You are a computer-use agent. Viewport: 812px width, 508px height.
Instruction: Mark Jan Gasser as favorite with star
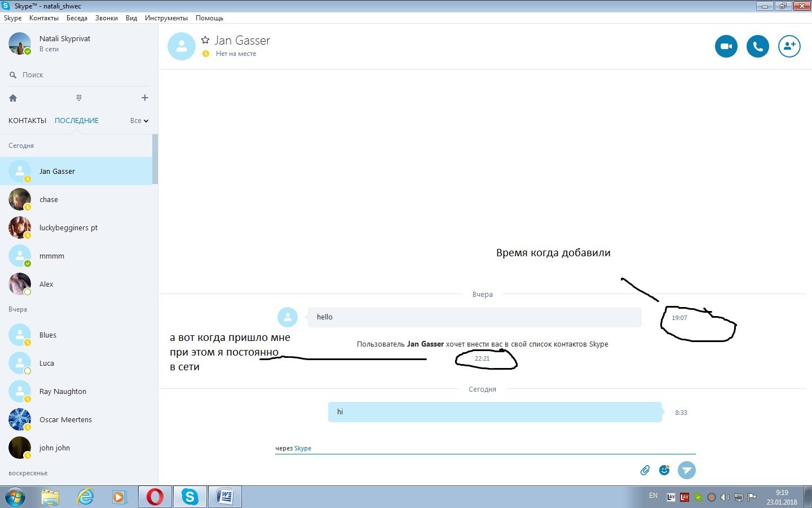[205, 40]
